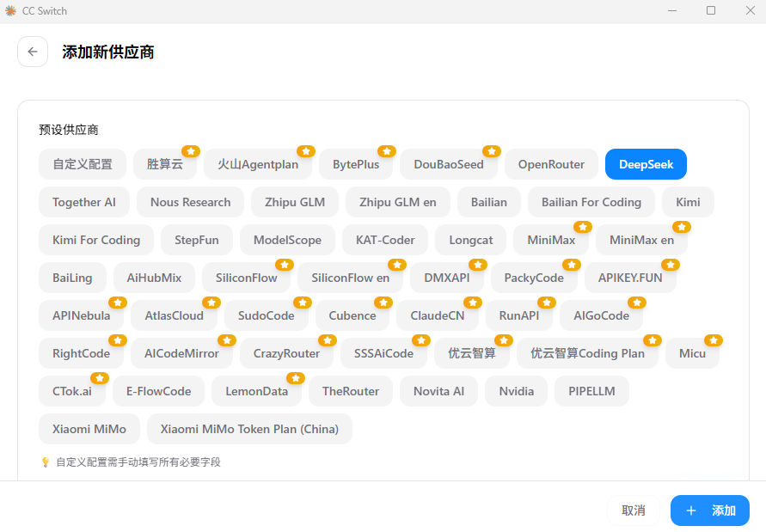Choose Xiaomi MiMo Token Plan (China)
Screen dimensions: 766x532
tap(249, 429)
